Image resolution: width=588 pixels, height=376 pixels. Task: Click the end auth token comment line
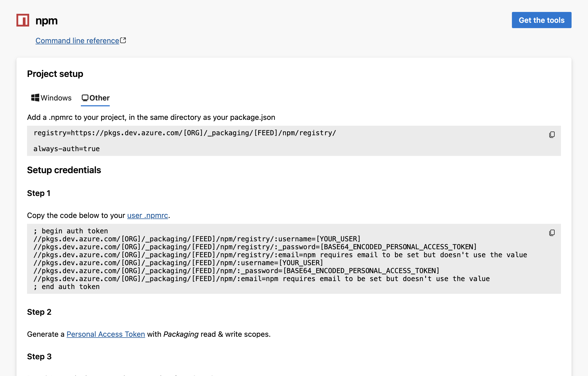pyautogui.click(x=67, y=287)
